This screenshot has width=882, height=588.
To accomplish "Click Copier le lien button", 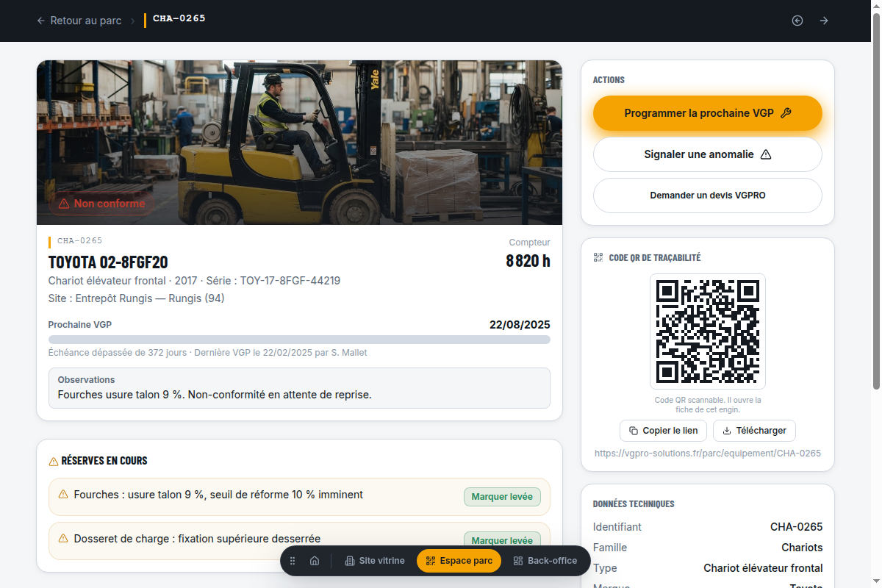I will pos(663,431).
